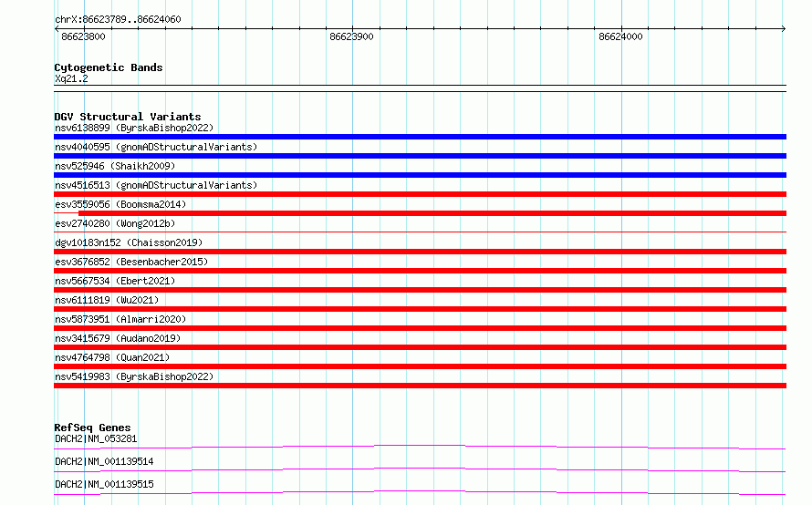
Task: Click the red bar under nsv5419983
Action: point(420,386)
